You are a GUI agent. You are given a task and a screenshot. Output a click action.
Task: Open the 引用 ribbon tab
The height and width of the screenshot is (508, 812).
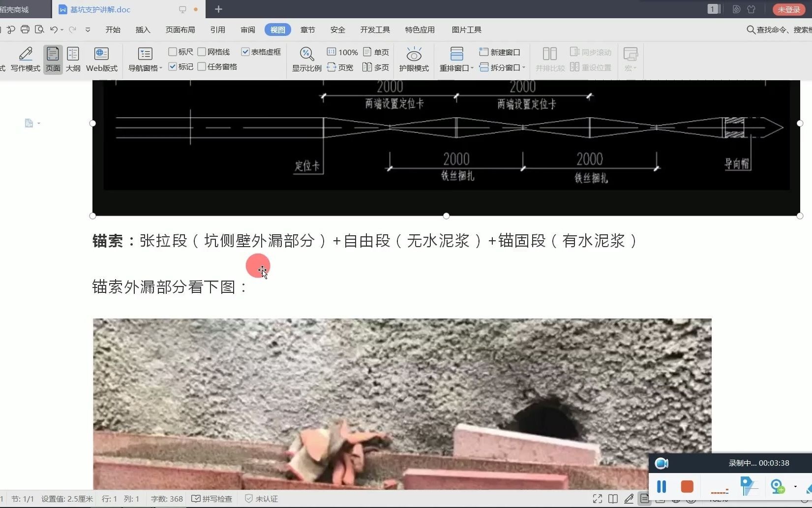217,30
